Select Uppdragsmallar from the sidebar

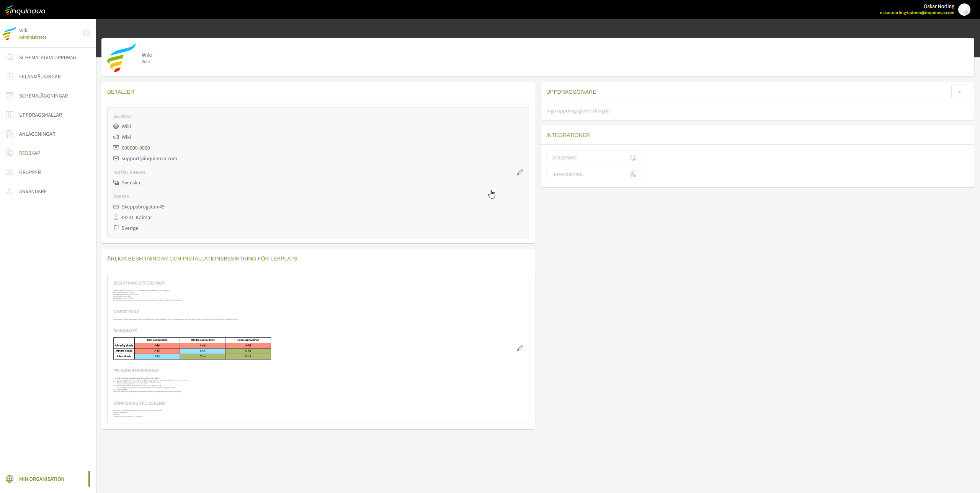click(x=40, y=115)
